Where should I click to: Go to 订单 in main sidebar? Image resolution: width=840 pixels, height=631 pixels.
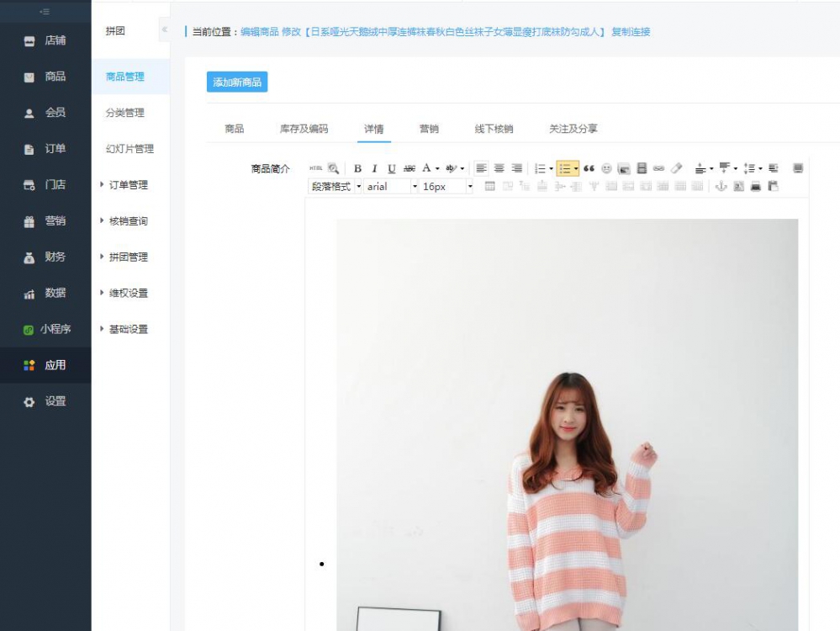pyautogui.click(x=45, y=149)
